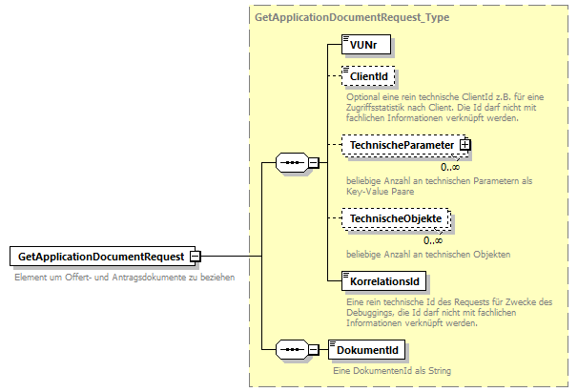This screenshot has height=392, width=578.
Task: Select the TechnischeObjekte element
Action: pyautogui.click(x=396, y=218)
